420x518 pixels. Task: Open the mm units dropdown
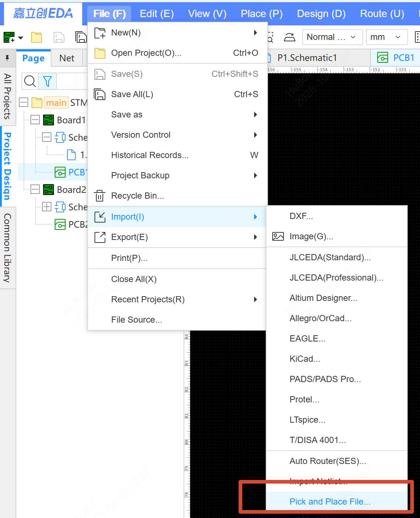pos(387,37)
